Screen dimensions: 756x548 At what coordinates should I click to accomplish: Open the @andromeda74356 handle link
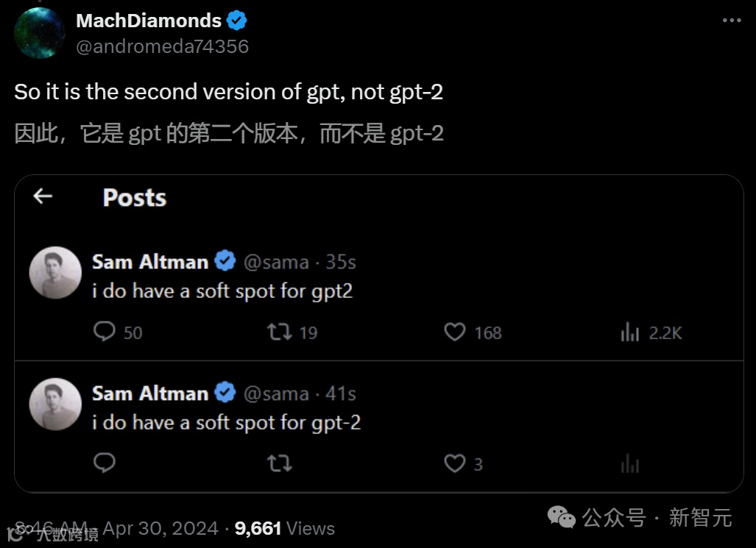coord(162,46)
